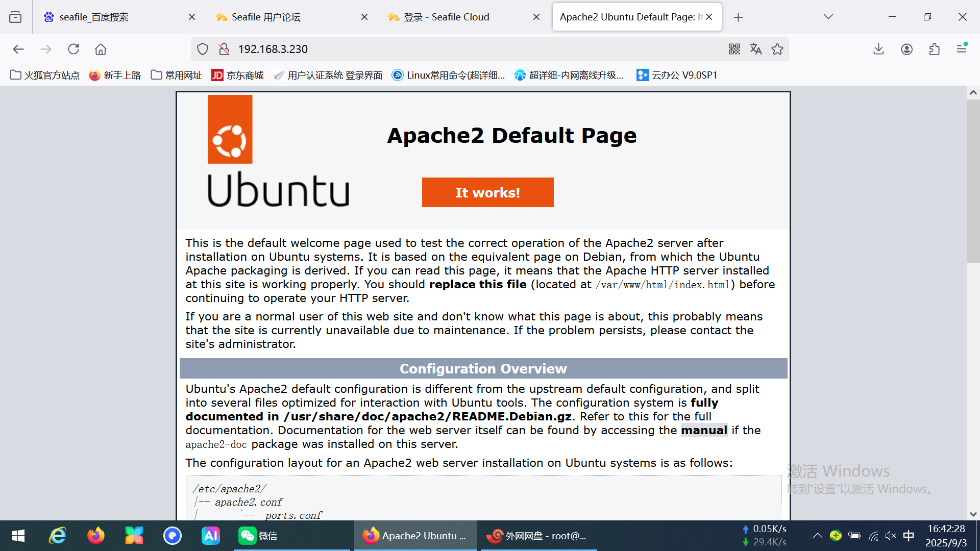This screenshot has height=551, width=980.
Task: Click the manual link in documentation text
Action: click(704, 430)
